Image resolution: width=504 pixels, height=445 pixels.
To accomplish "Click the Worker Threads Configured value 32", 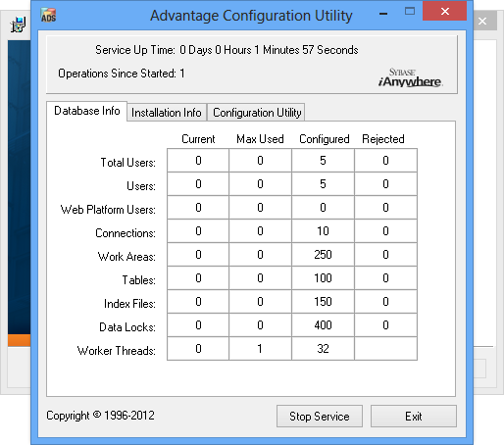I will pyautogui.click(x=323, y=349).
